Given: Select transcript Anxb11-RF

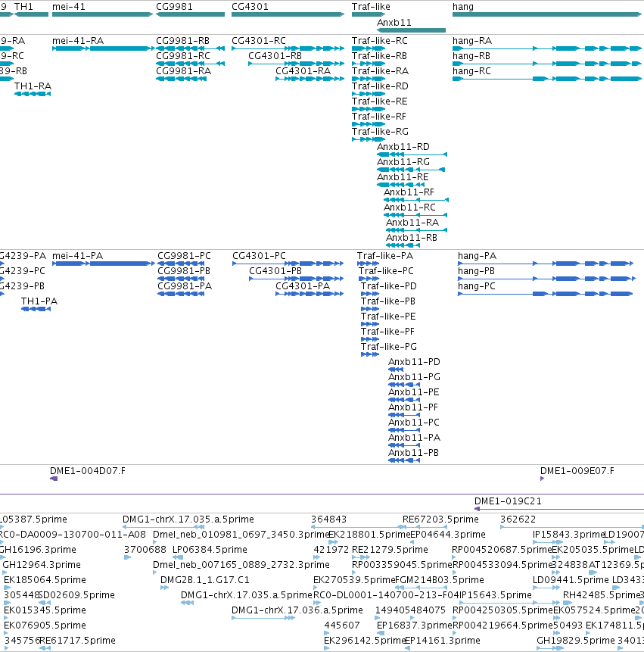Looking at the screenshot, I should coord(416,200).
